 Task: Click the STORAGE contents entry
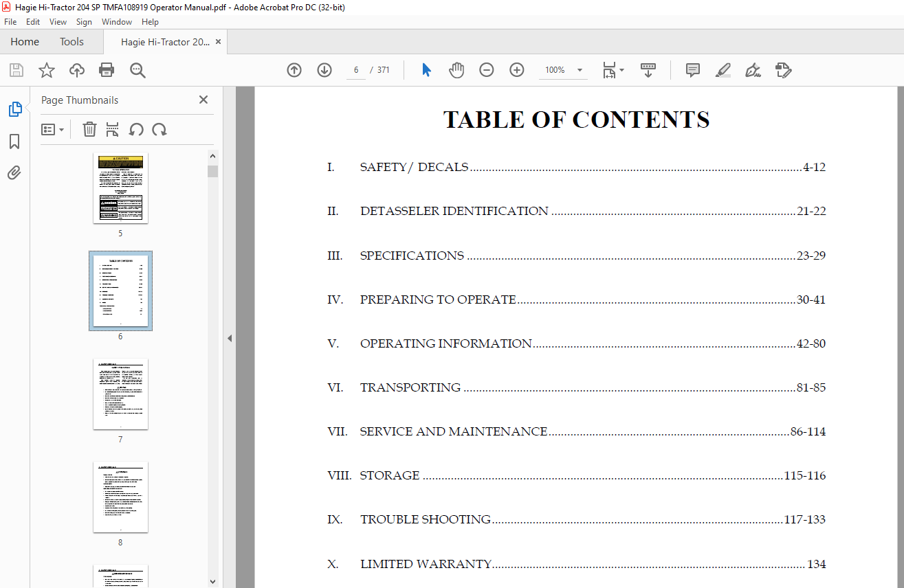pyautogui.click(x=576, y=475)
